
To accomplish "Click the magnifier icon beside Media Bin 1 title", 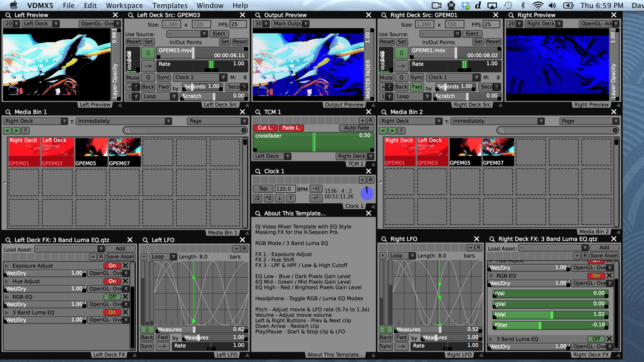I will [x=8, y=112].
